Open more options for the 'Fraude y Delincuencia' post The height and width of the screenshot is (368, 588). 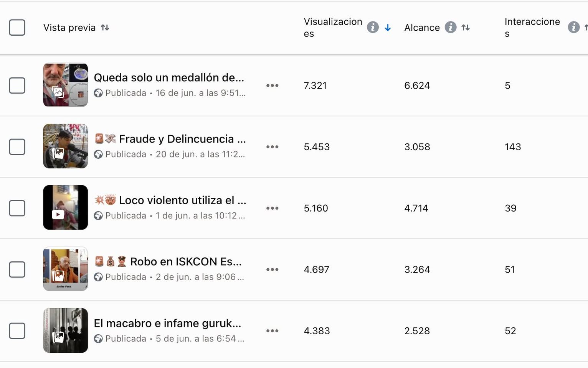click(x=272, y=147)
